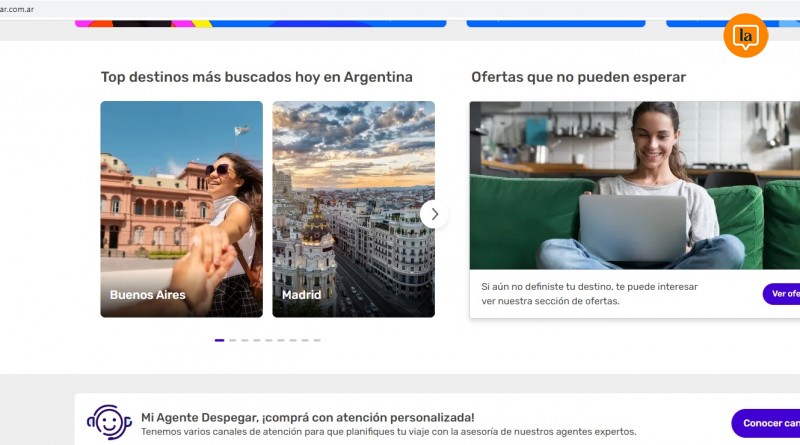
Task: Click the 'Top destinos más buscados' heading
Action: coord(256,77)
